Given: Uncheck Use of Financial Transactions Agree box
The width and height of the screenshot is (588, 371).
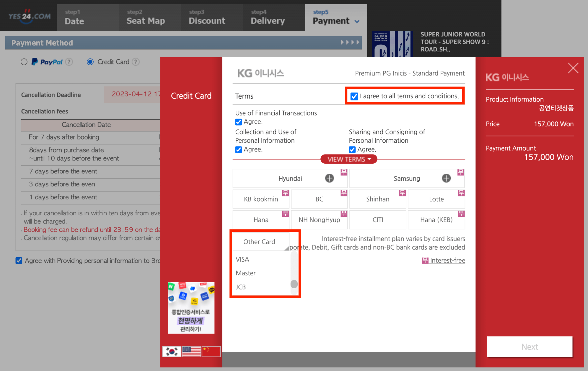Looking at the screenshot, I should pos(239,122).
